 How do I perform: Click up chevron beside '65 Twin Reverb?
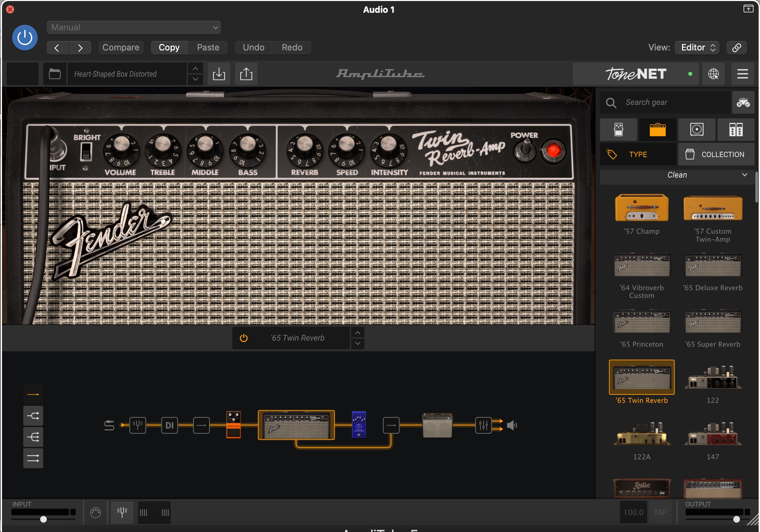[358, 333]
